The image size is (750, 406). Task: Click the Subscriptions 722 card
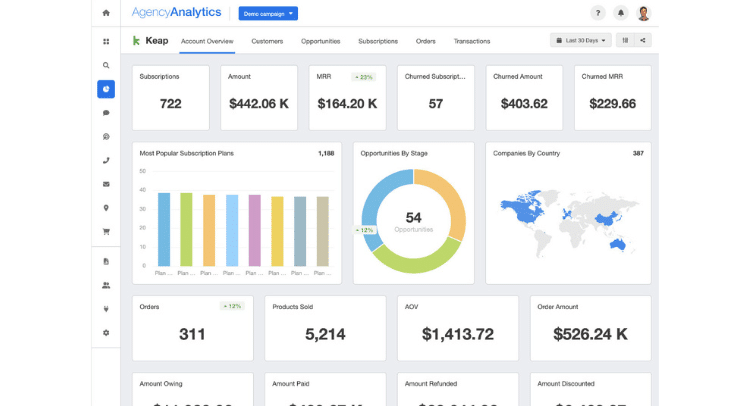[171, 98]
